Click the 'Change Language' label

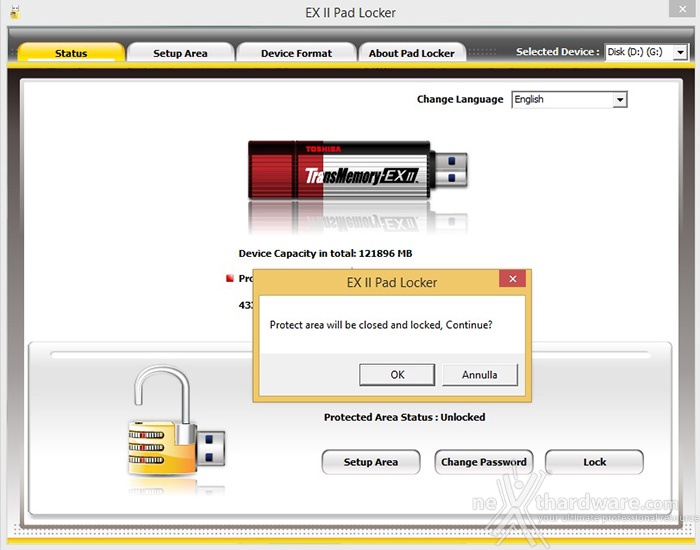460,99
